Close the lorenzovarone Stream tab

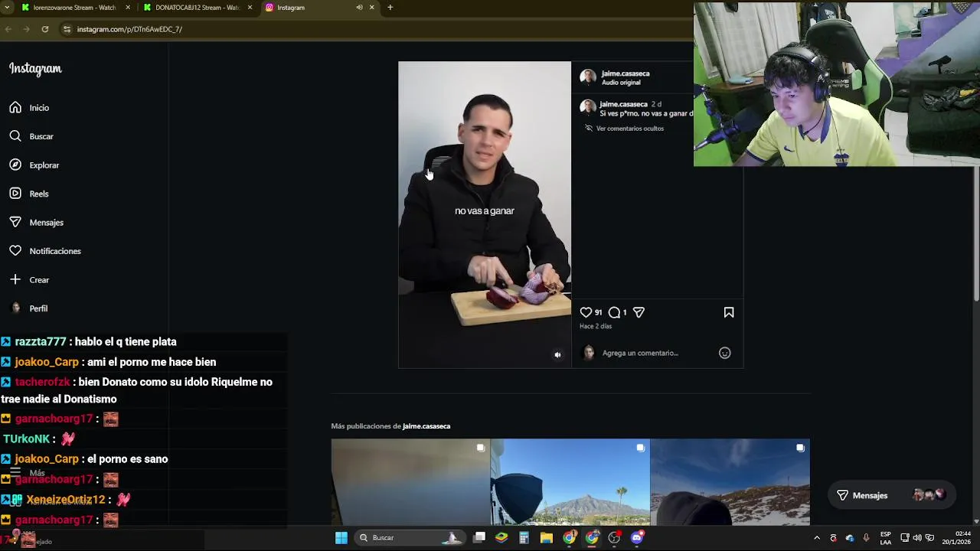click(x=128, y=8)
